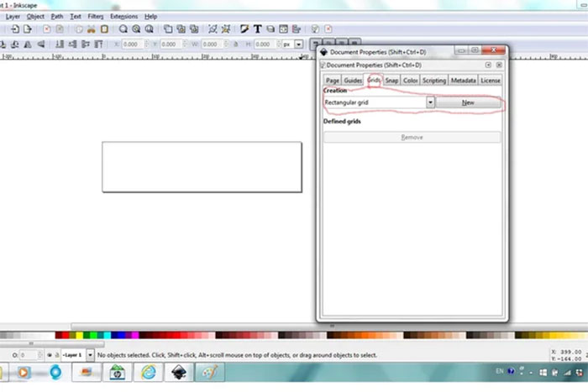Switch to the Snap tab

(x=391, y=81)
